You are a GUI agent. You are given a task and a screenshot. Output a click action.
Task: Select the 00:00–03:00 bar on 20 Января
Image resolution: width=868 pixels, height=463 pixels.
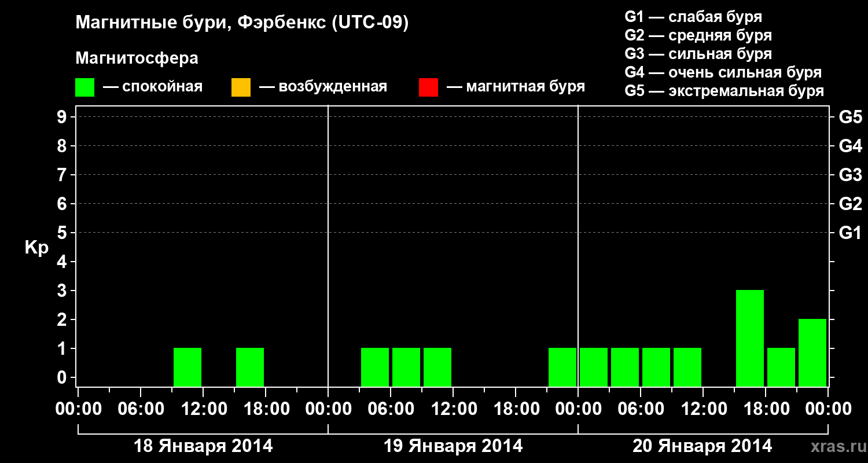(594, 367)
